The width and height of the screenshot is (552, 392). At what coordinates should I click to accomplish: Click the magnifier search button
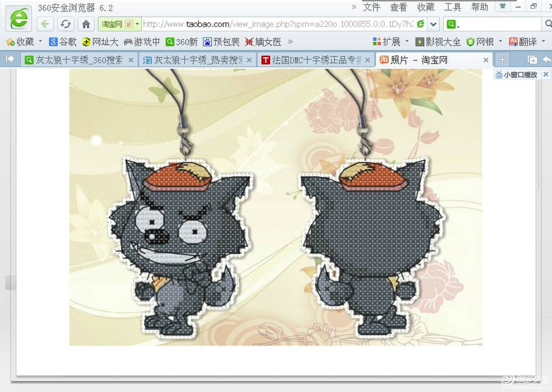pos(548,24)
